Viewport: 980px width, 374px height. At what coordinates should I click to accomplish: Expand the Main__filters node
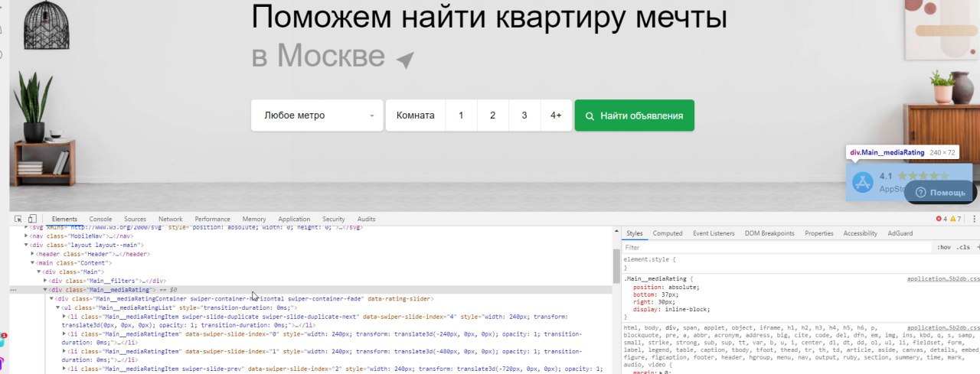point(45,281)
